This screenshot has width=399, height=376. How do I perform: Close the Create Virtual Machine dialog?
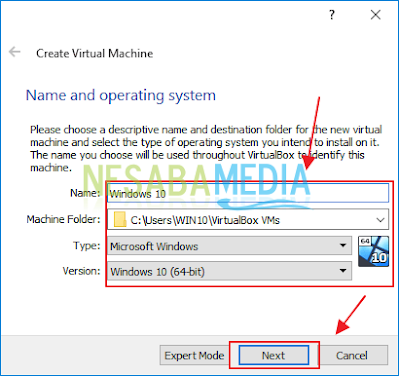pyautogui.click(x=376, y=15)
